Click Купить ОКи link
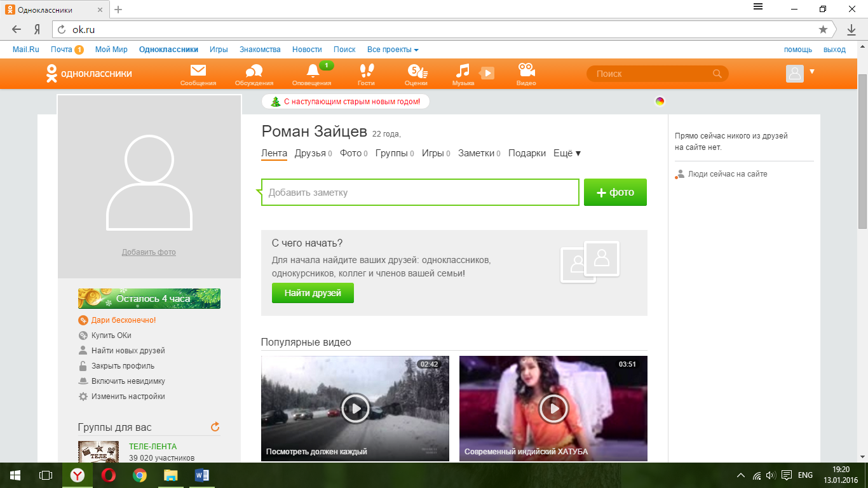The image size is (868, 488). [x=111, y=335]
